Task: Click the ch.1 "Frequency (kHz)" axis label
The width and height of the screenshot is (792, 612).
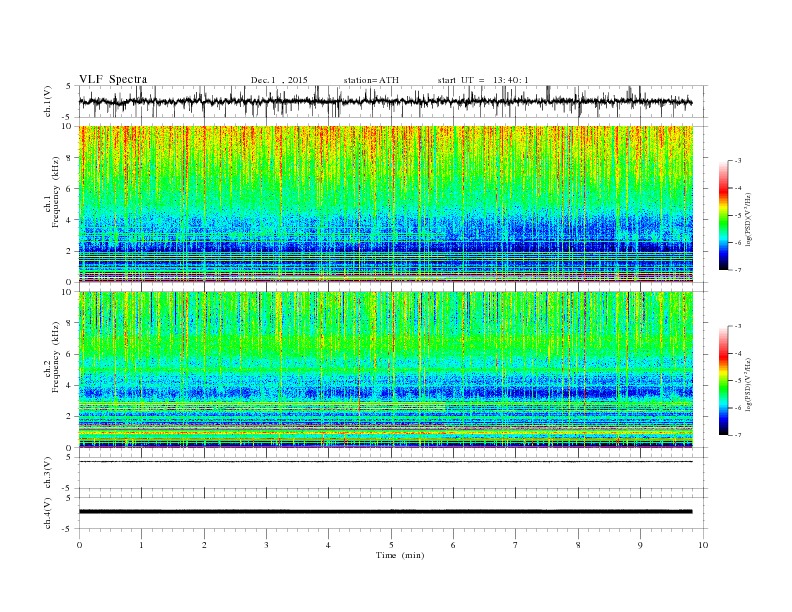Action: 55,192
